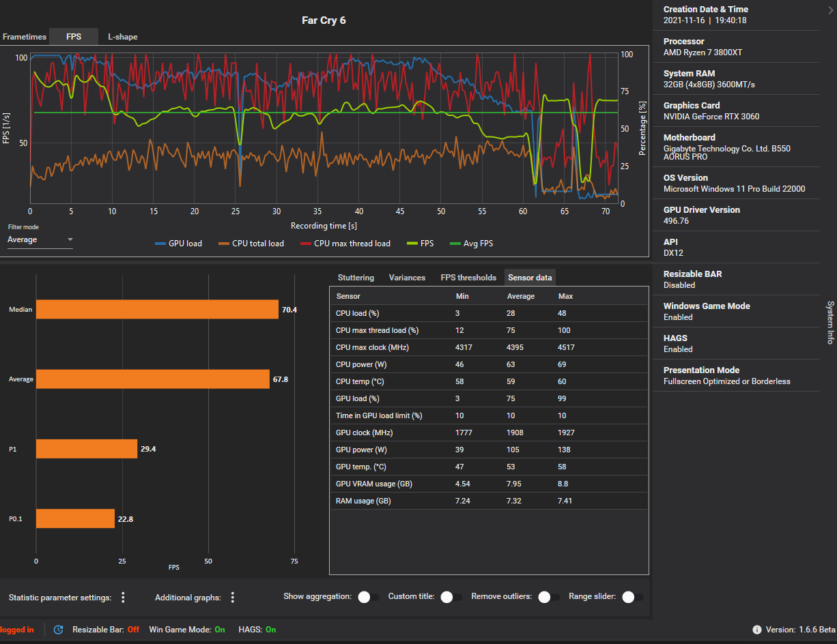The image size is (837, 644).
Task: Switch to the Frametimes tab
Action: click(25, 37)
